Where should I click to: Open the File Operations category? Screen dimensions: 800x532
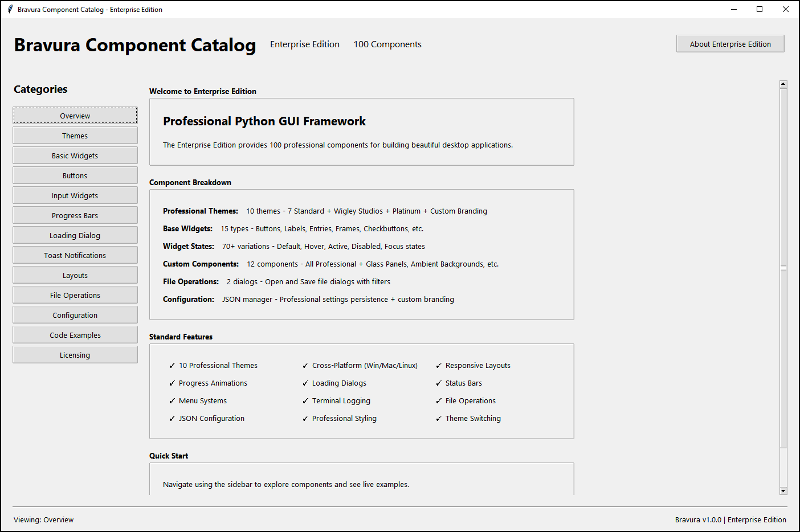(x=75, y=294)
